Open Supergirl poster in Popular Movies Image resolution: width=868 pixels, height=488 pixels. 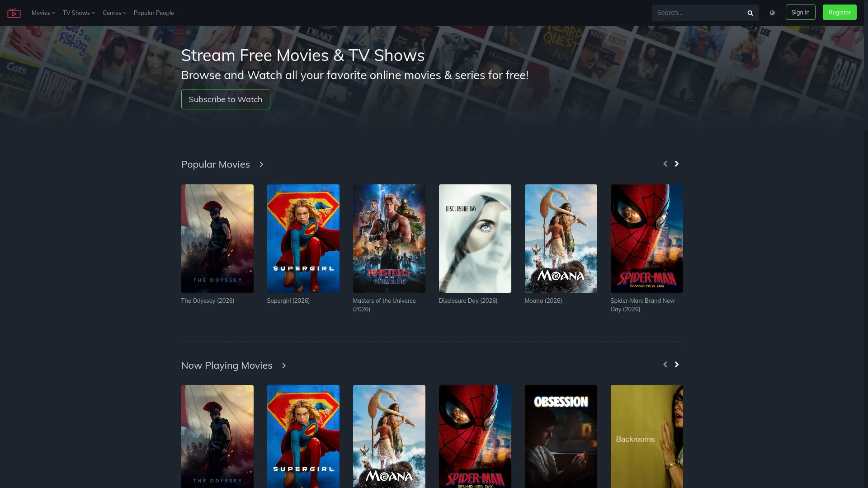tap(303, 239)
